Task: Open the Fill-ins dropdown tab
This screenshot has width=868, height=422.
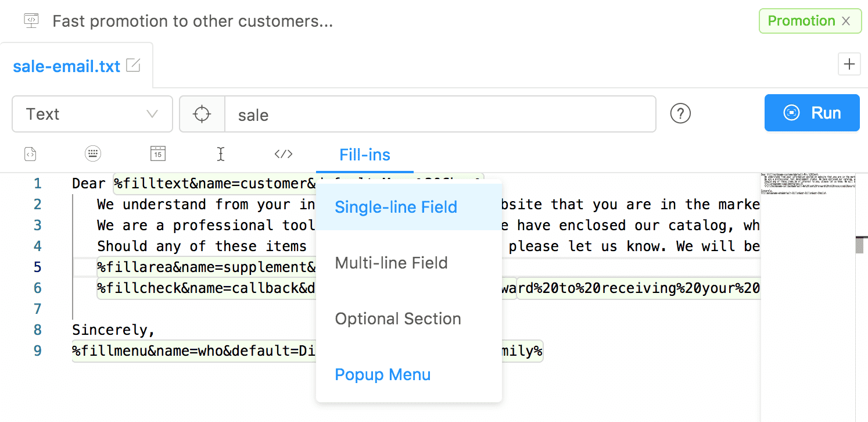Action: click(x=365, y=155)
